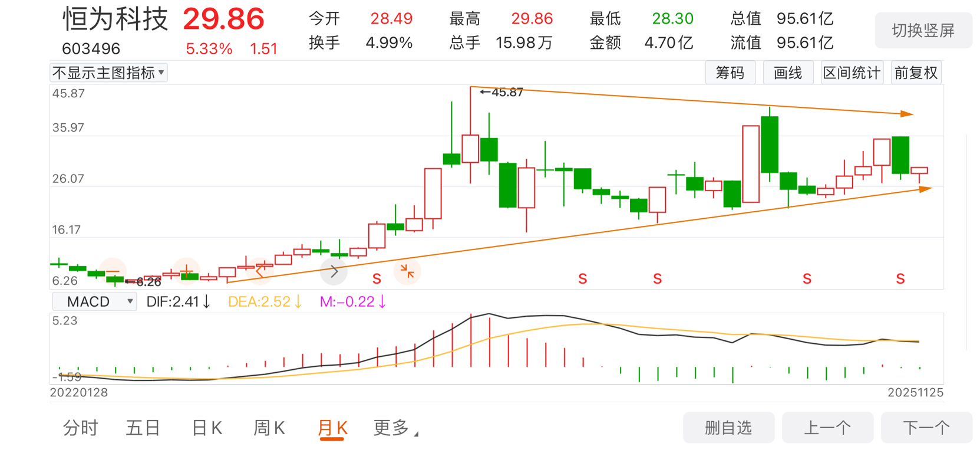Shift chart left with the left chevron

(x=260, y=271)
